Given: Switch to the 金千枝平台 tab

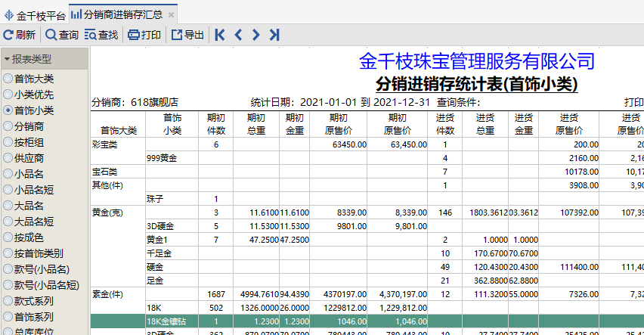Looking at the screenshot, I should coord(35,15).
